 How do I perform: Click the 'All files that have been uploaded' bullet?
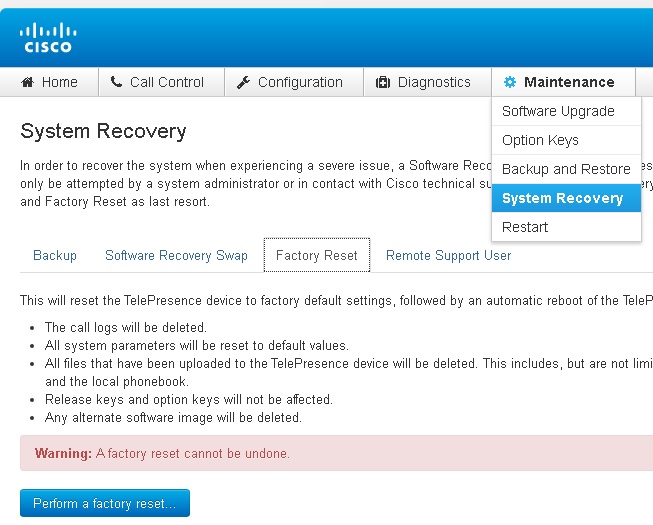pyautogui.click(x=349, y=373)
